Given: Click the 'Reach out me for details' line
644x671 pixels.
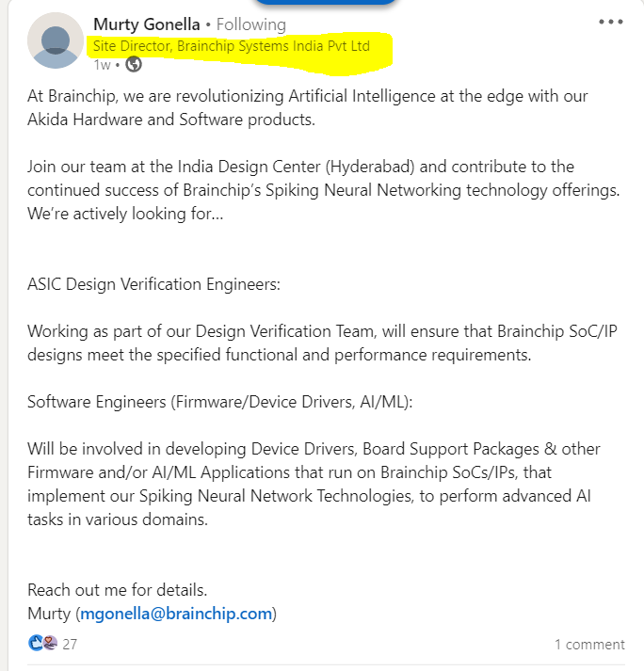Looking at the screenshot, I should 117,590.
